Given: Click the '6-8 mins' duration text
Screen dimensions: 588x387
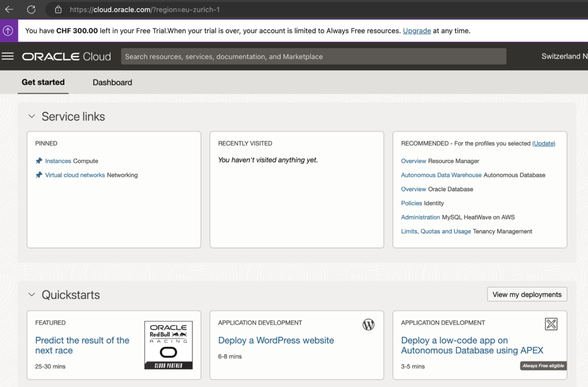Looking at the screenshot, I should pyautogui.click(x=230, y=357).
